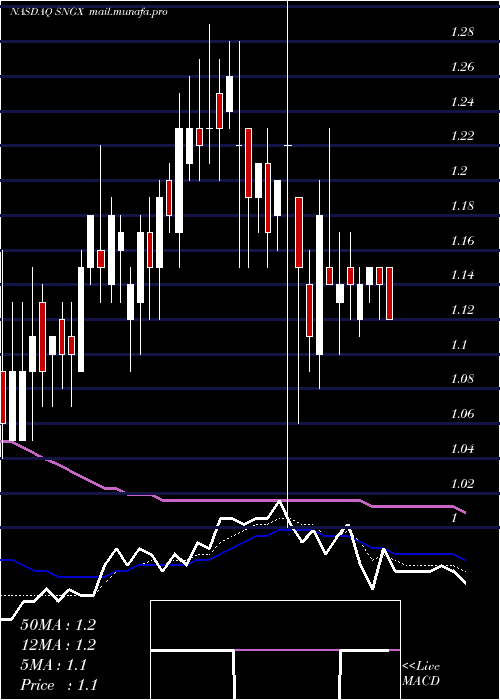Click the 1.22 price axis label
The height and width of the screenshot is (700, 500).
tap(462, 136)
